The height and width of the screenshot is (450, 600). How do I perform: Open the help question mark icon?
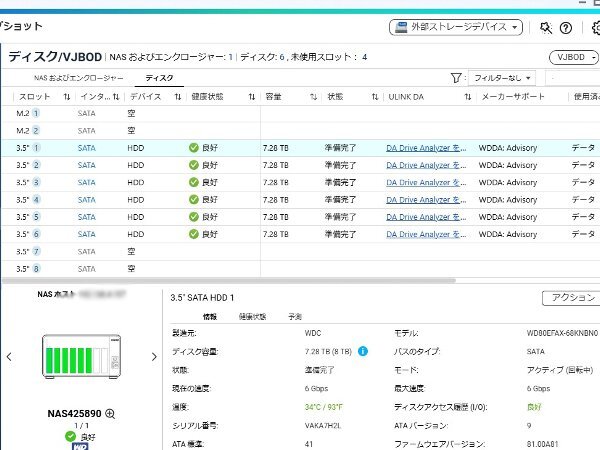click(566, 28)
